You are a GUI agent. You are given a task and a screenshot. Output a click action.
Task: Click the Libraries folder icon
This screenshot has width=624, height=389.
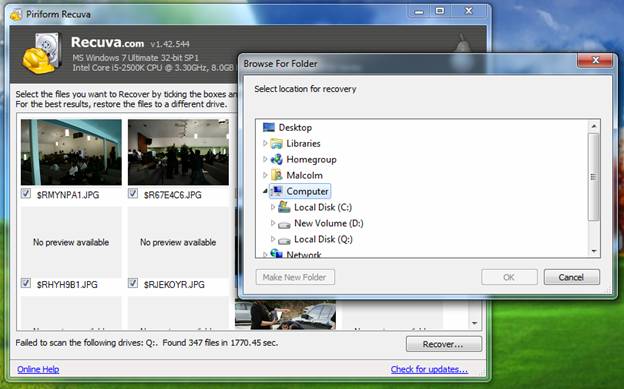277,143
